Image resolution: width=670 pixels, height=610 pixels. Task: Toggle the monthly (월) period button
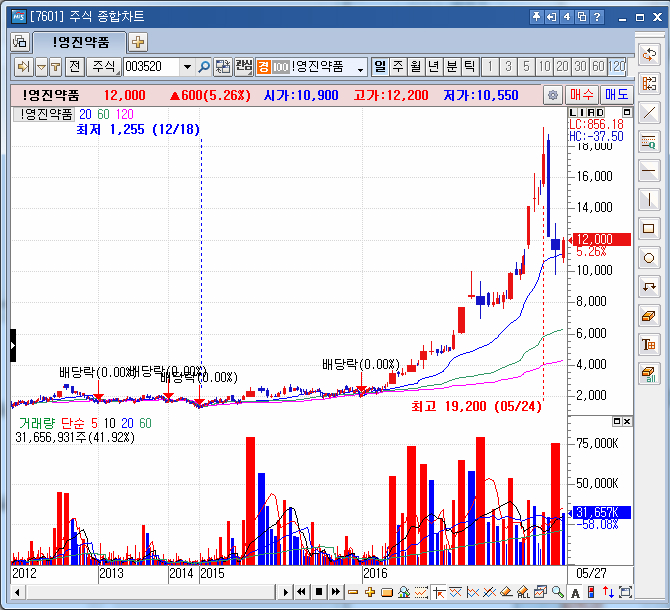tap(416, 67)
